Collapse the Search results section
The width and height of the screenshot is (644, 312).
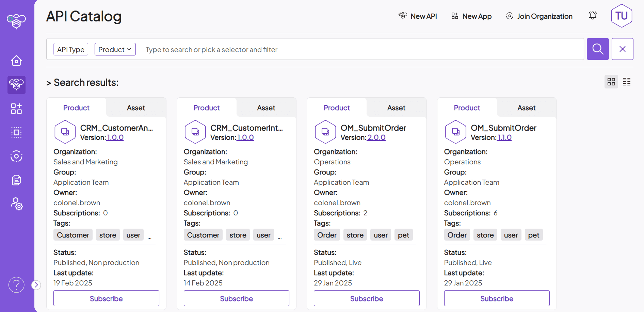pyautogui.click(x=49, y=82)
